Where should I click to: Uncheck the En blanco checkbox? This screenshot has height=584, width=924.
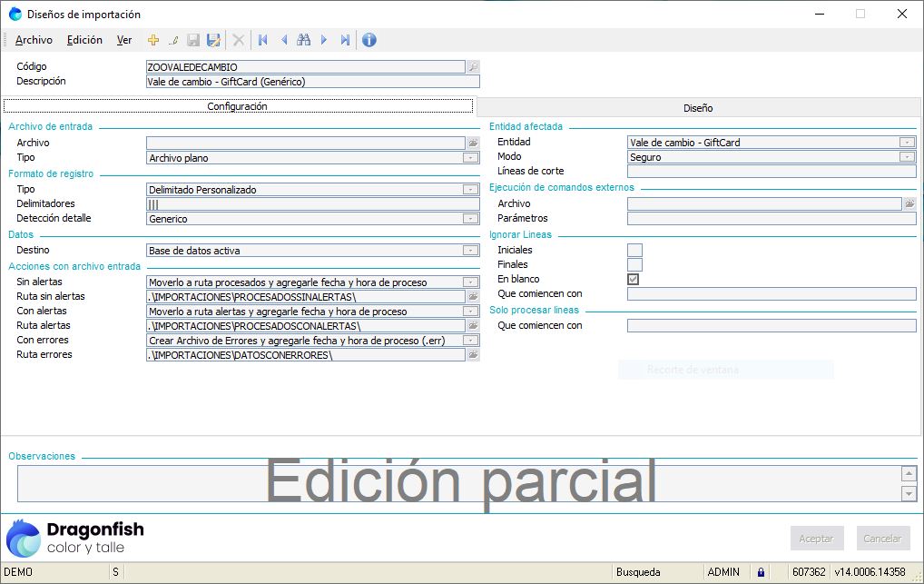click(x=634, y=279)
